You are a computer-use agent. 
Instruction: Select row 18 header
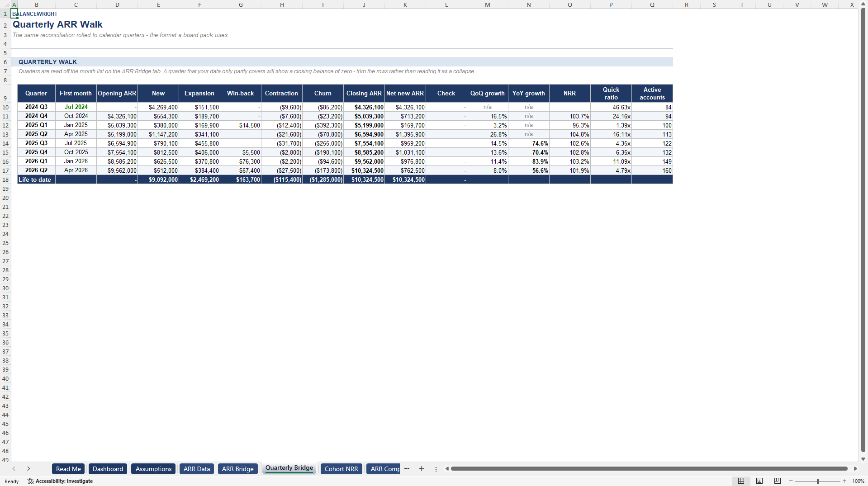[x=5, y=179]
